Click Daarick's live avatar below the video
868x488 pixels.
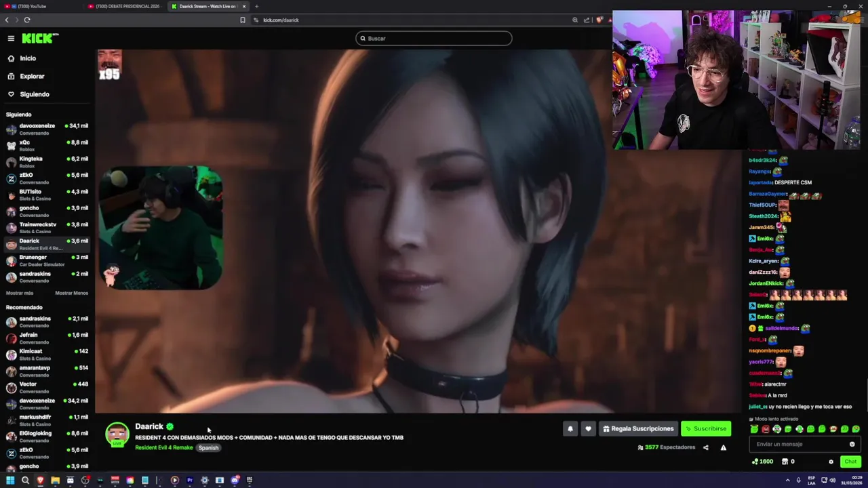(117, 434)
